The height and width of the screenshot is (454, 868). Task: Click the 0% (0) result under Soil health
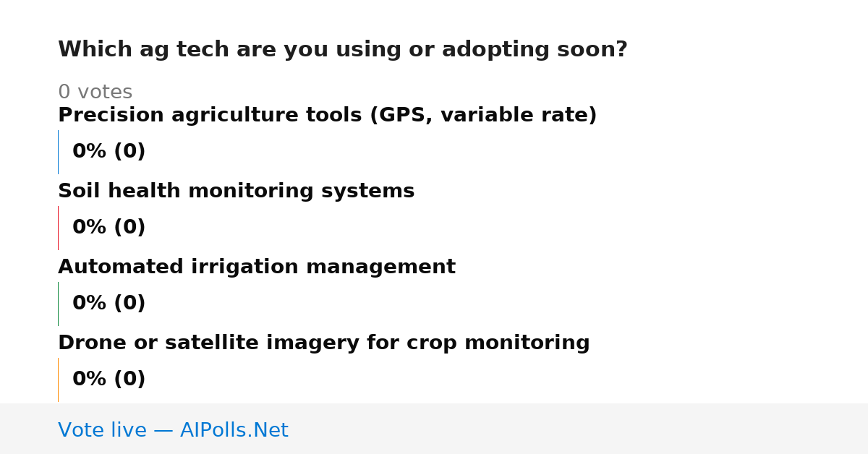coord(109,228)
